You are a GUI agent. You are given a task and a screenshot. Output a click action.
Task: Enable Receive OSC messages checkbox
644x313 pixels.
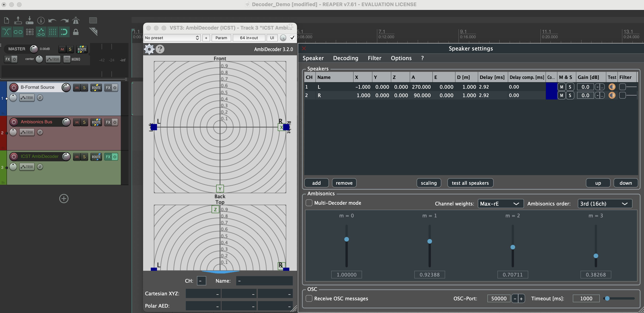pyautogui.click(x=309, y=298)
